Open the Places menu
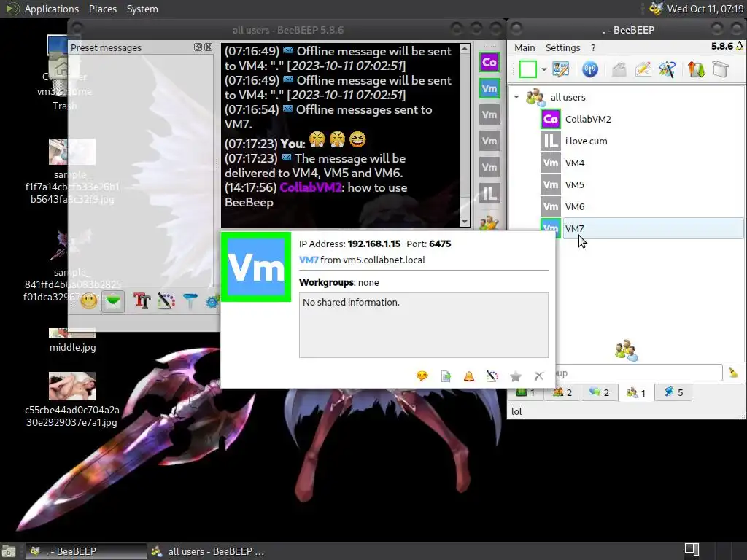 pos(102,9)
